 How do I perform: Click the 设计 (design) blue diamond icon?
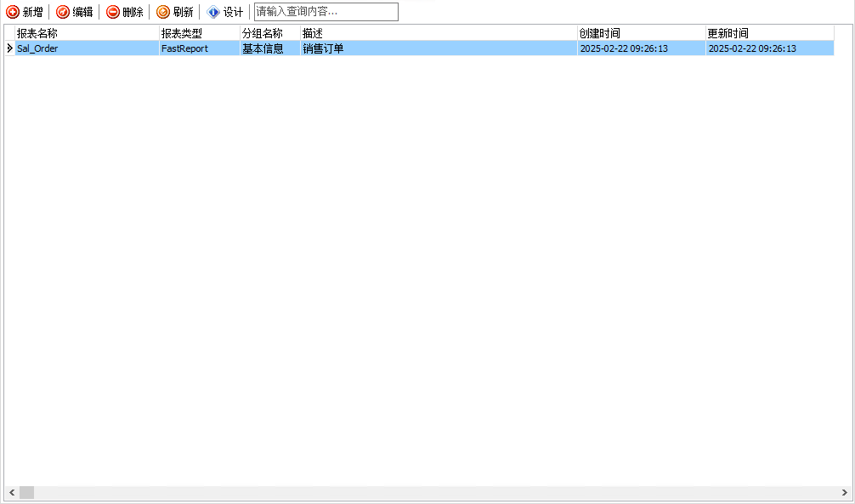(x=213, y=12)
